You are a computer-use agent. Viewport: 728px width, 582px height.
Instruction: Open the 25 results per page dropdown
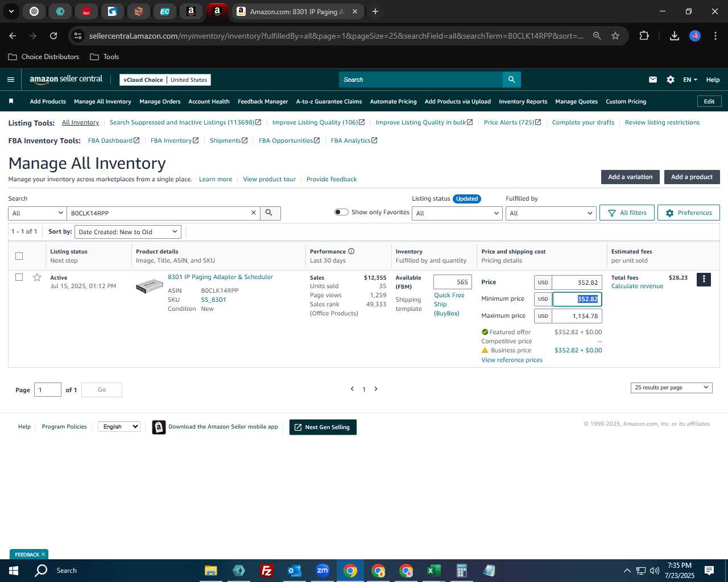pyautogui.click(x=672, y=388)
